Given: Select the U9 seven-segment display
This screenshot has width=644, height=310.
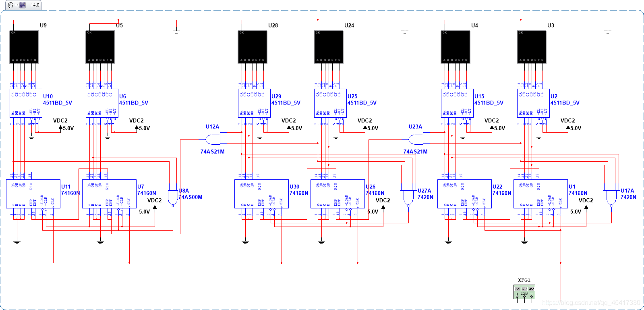Looking at the screenshot, I should [24, 47].
